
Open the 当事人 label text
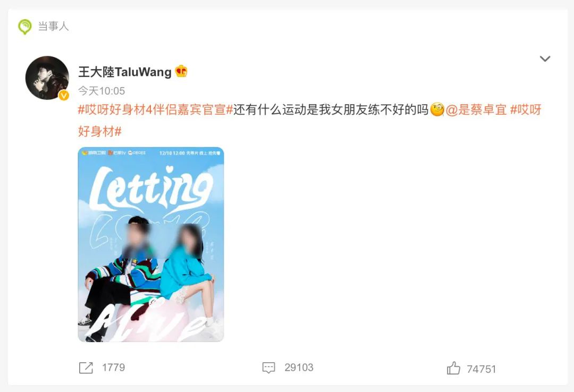pos(54,27)
